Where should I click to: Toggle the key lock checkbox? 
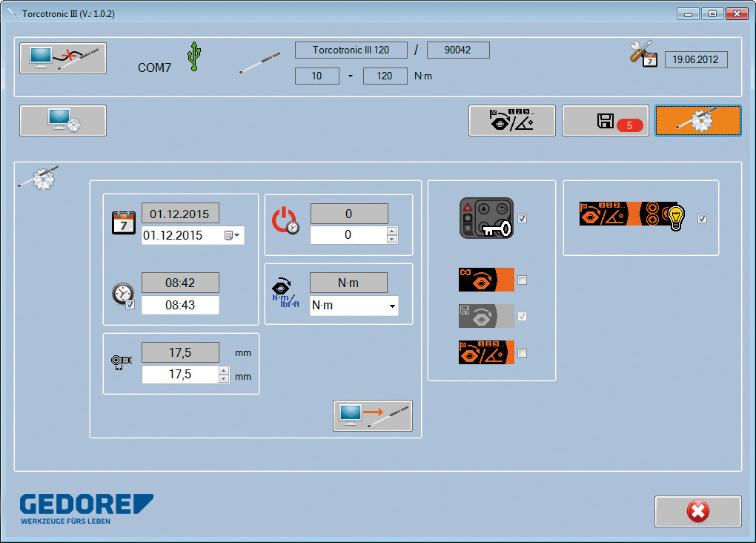[523, 219]
